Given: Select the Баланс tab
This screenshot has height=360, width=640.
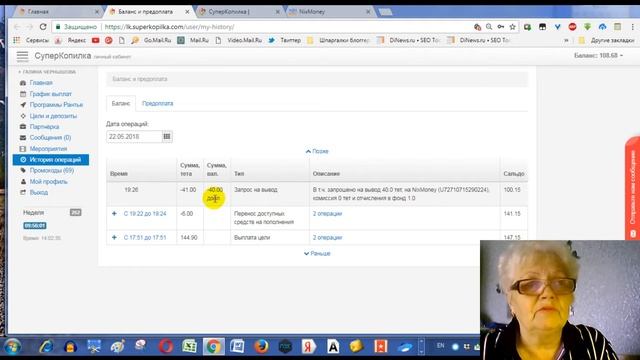Looking at the screenshot, I should point(121,103).
